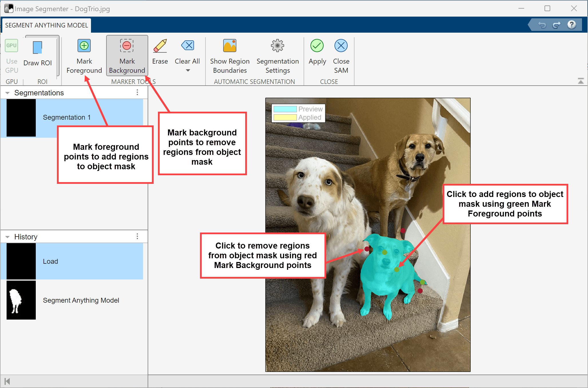588x388 pixels.
Task: Select the Segment Anything Model history thumbnail
Action: (21, 300)
